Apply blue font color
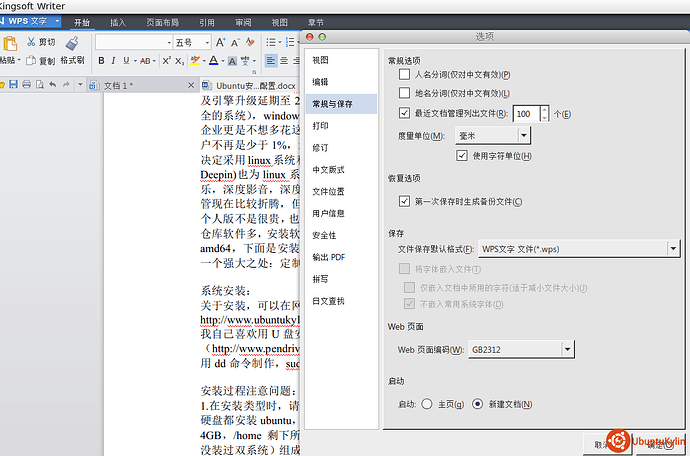This screenshot has height=456, width=690. click(213, 61)
